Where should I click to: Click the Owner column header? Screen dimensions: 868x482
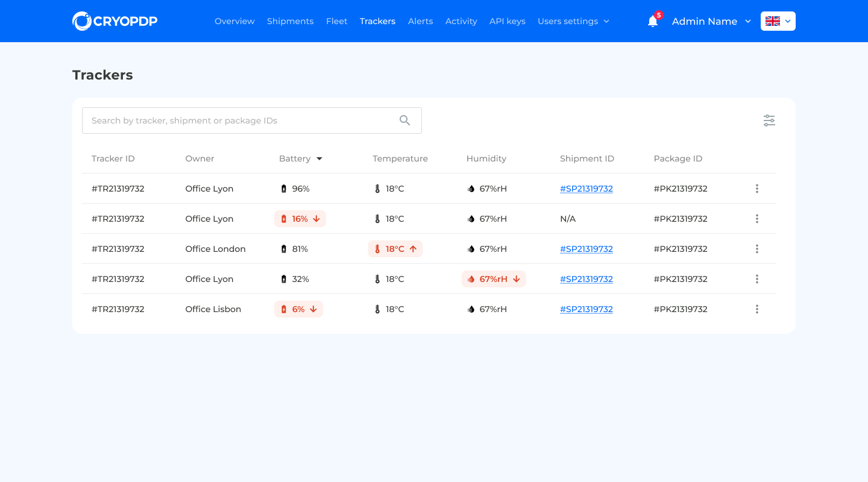click(200, 158)
